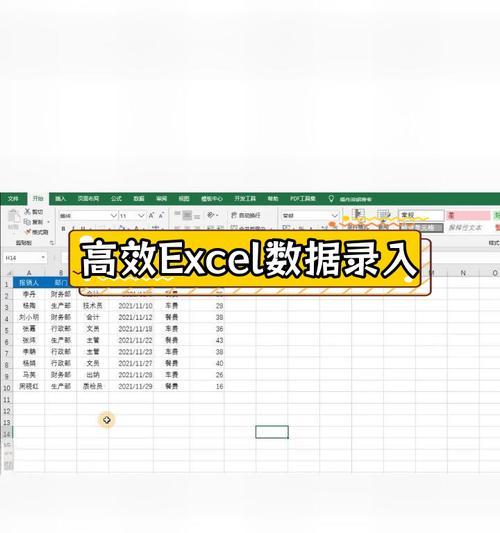The height and width of the screenshot is (533, 500).
Task: Switch to the 插入 Insert tab
Action: (x=60, y=199)
